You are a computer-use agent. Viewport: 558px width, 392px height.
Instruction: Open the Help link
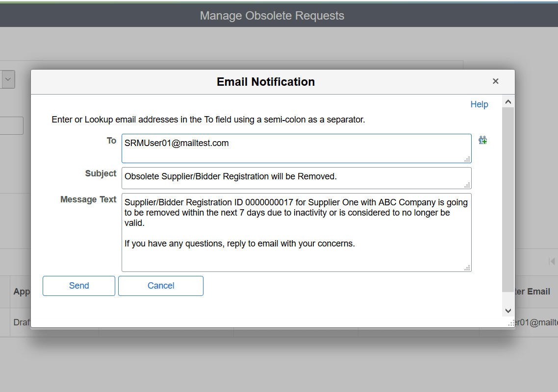pos(479,104)
